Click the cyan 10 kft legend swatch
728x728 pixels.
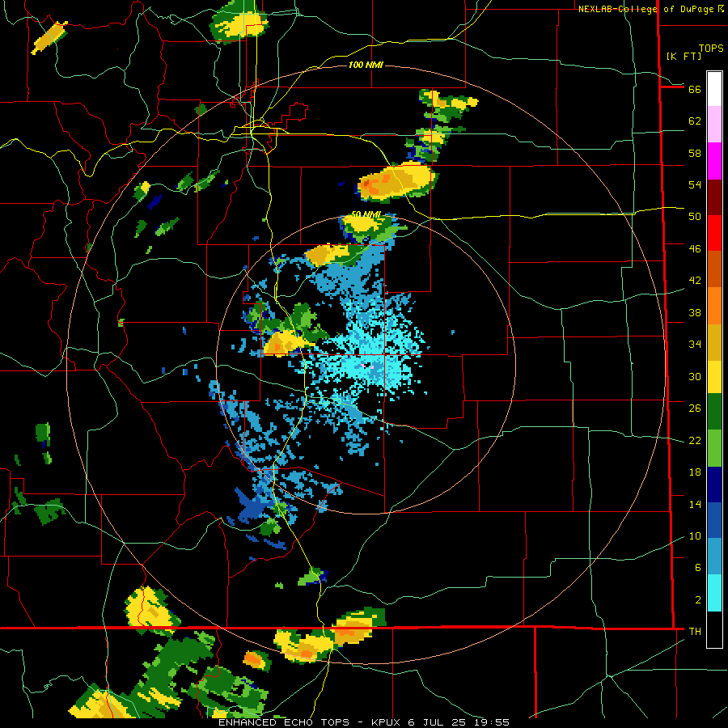point(714,593)
